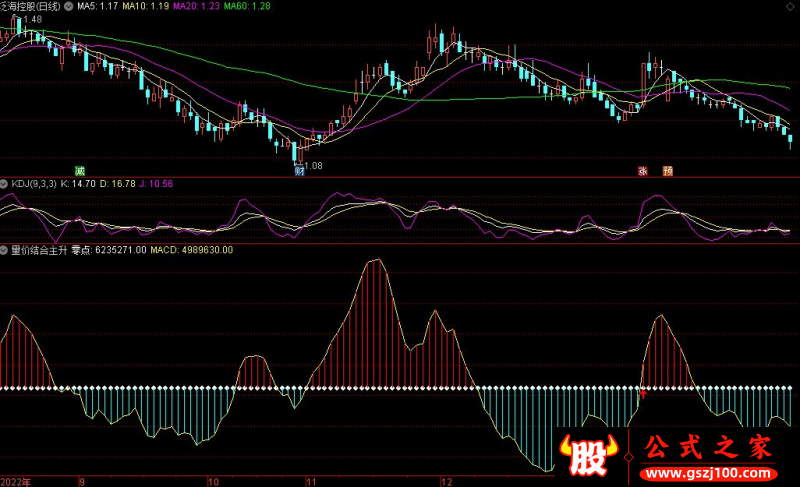Click the 2022年 date label on time axis
This screenshot has width=800, height=487.
17,481
